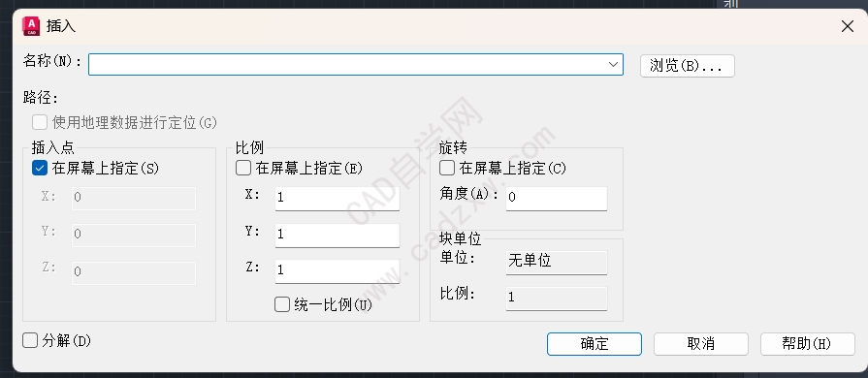Screen dimensions: 868x378
Task: Check the 分解(D) explode option
Action: 30,340
